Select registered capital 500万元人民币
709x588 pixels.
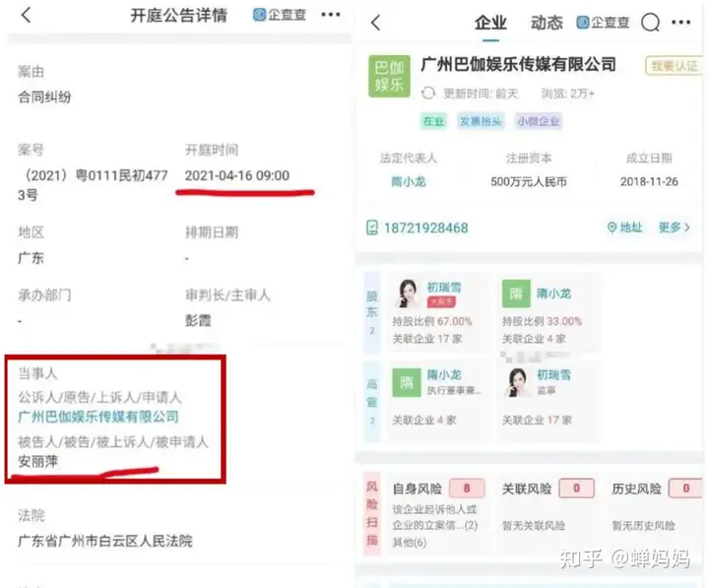[529, 182]
